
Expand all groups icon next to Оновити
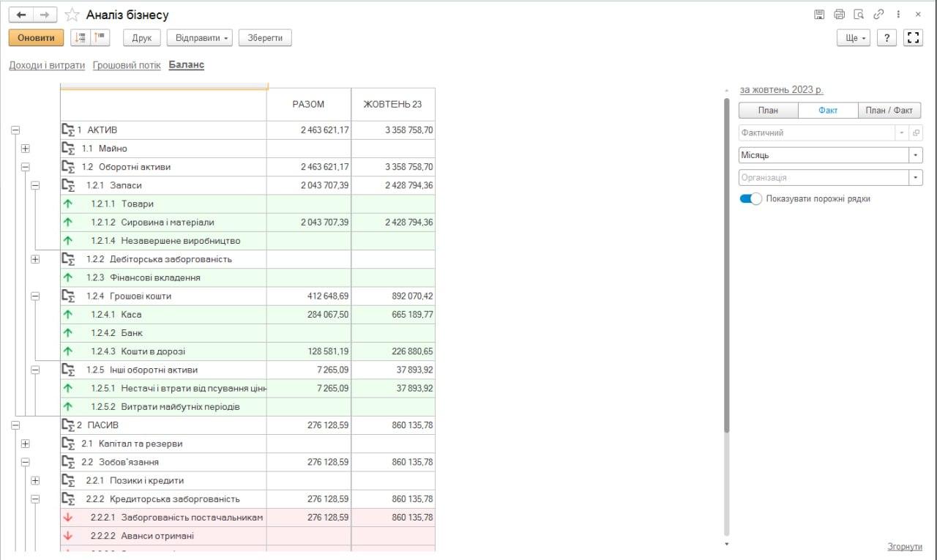click(81, 38)
